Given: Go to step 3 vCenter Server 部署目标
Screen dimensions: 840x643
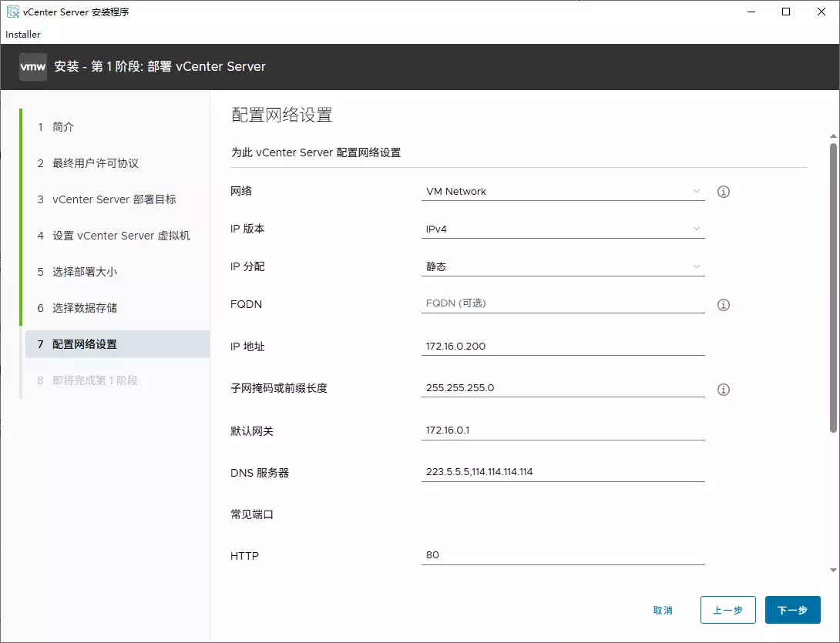Looking at the screenshot, I should [114, 199].
